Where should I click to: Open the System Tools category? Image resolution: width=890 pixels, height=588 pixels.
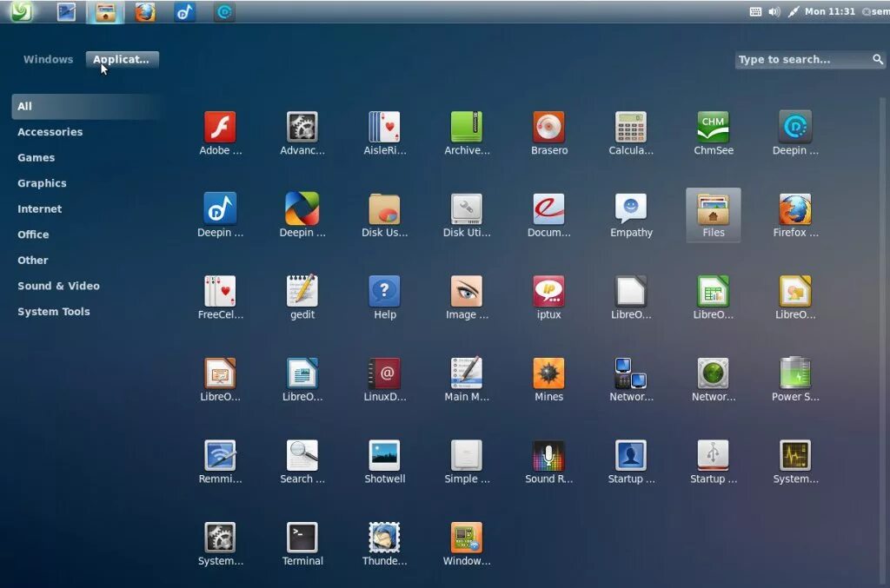point(54,311)
